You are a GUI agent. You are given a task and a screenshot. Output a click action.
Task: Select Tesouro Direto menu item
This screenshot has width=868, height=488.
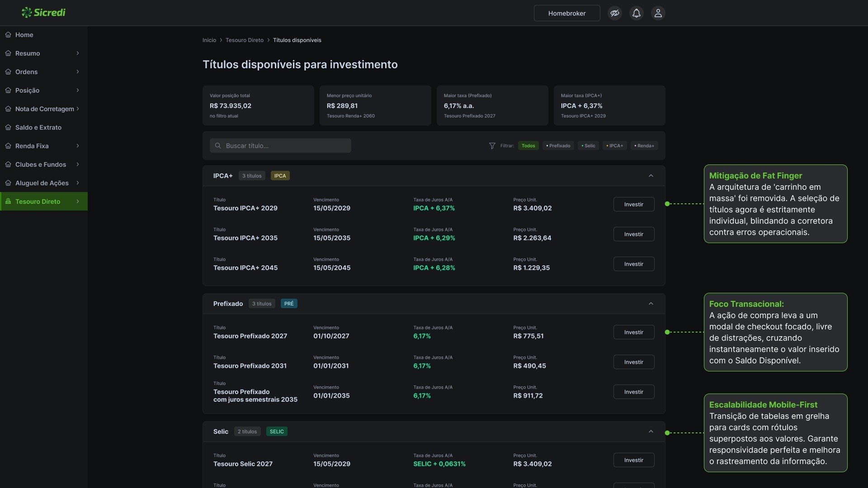pos(44,202)
